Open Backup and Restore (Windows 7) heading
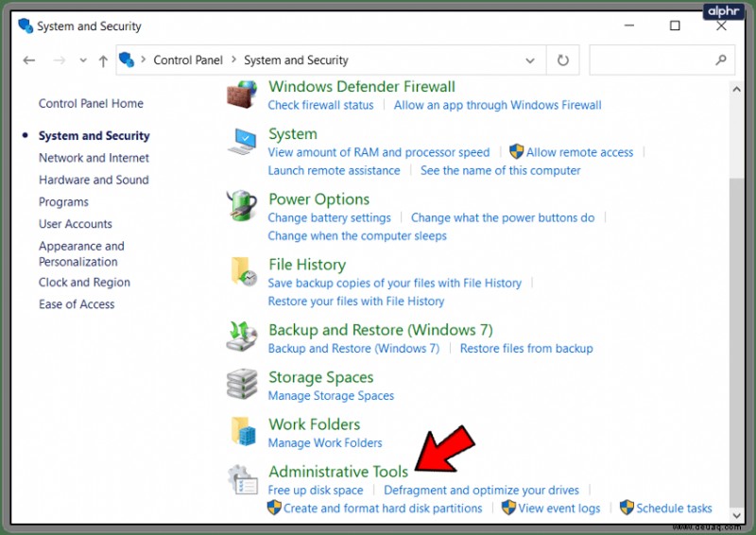This screenshot has width=756, height=535. (x=381, y=330)
